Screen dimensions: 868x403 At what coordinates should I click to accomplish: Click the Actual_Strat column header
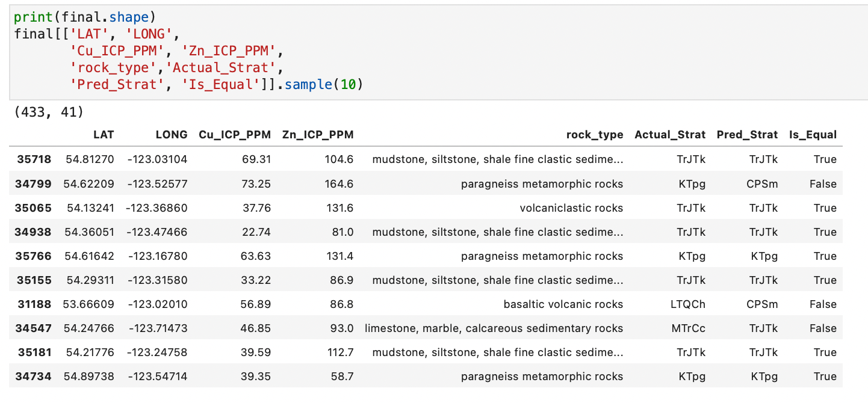(669, 135)
